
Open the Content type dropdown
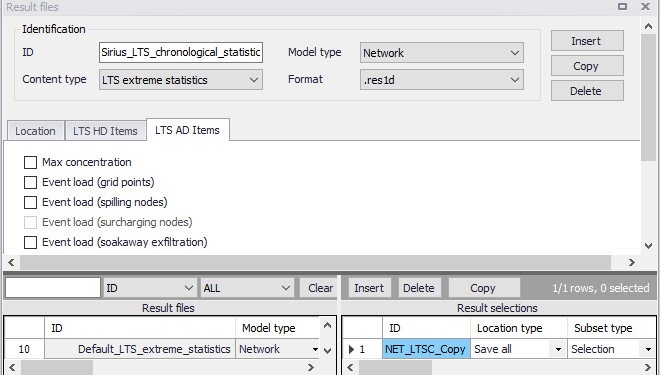[x=181, y=80]
